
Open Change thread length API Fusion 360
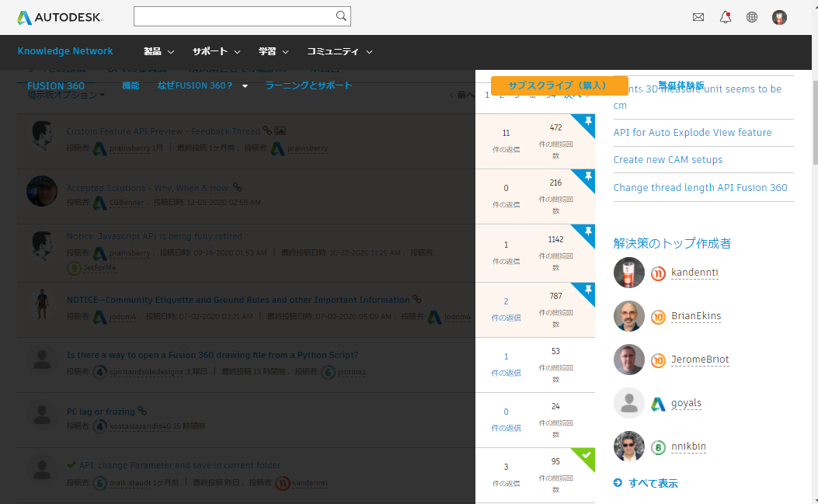tap(700, 187)
